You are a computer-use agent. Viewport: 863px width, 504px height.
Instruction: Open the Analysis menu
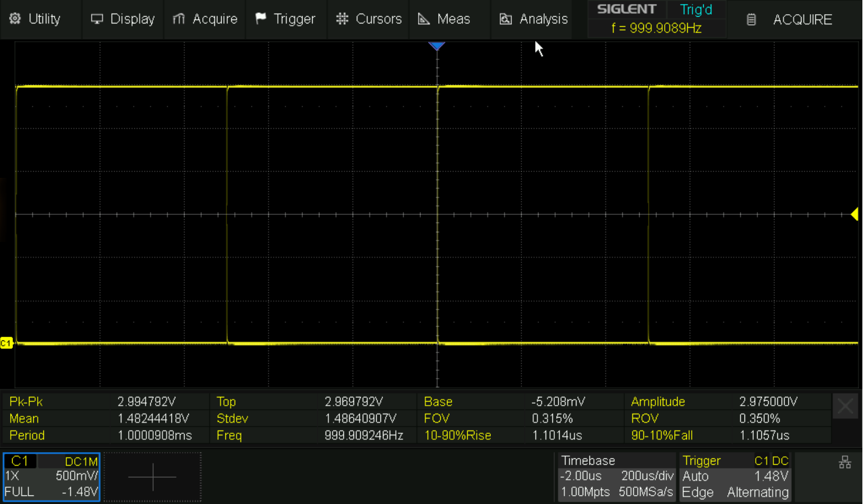534,19
